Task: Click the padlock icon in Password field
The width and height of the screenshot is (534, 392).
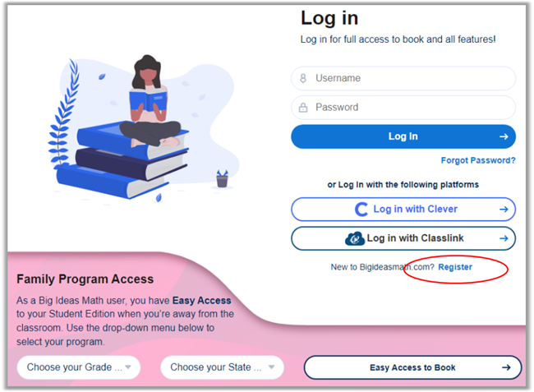Action: click(x=303, y=108)
